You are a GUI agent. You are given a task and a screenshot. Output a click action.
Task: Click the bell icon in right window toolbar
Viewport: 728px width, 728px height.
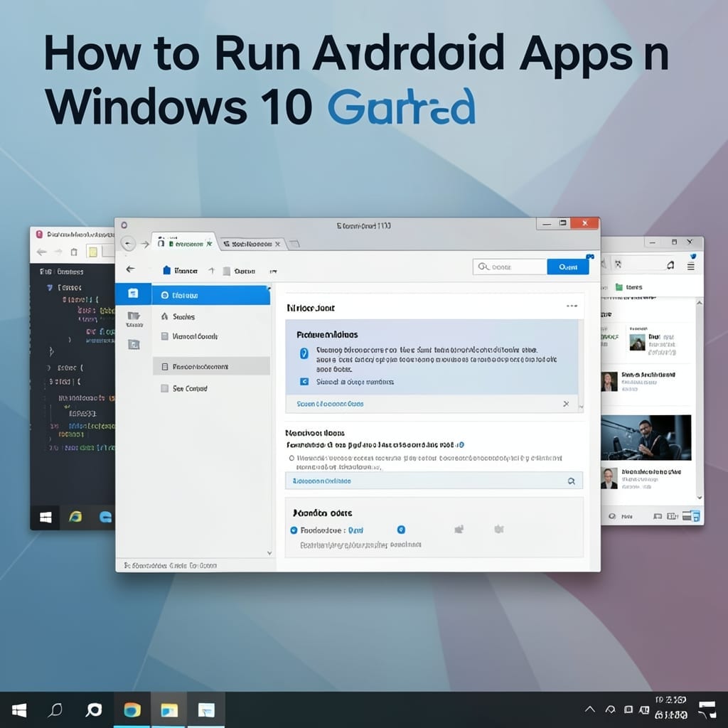click(670, 265)
